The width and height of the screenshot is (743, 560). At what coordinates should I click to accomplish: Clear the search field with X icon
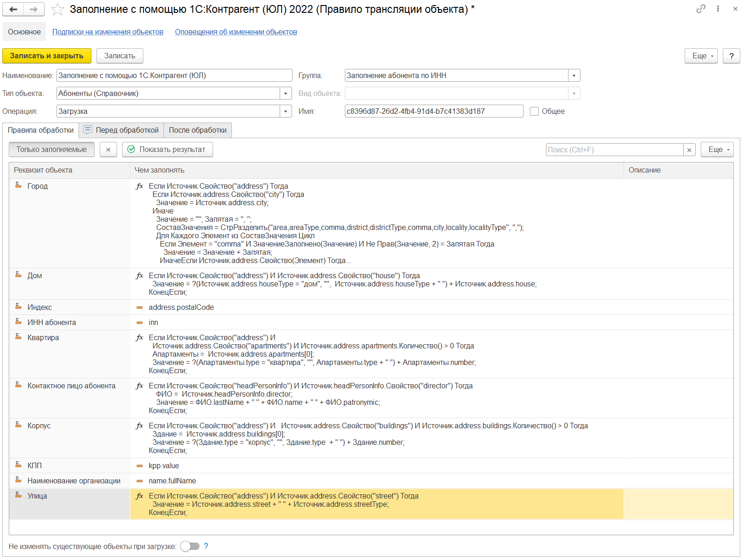[689, 150]
